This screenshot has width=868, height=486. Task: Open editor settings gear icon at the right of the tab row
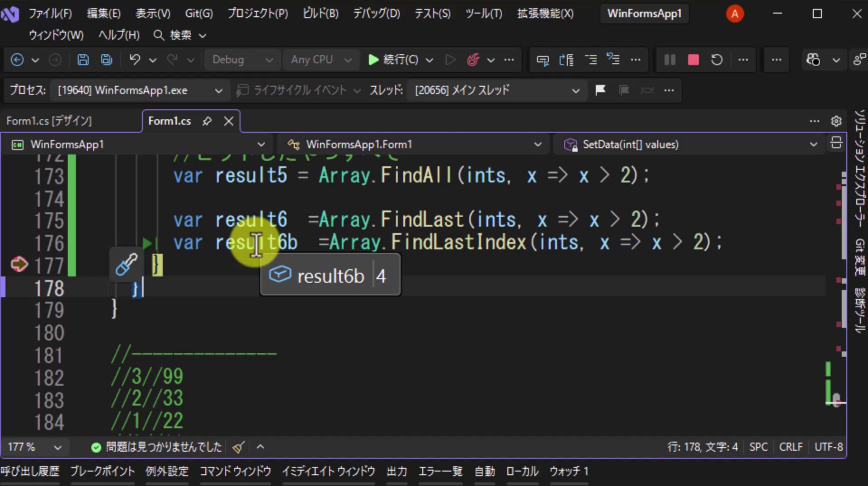tap(836, 121)
